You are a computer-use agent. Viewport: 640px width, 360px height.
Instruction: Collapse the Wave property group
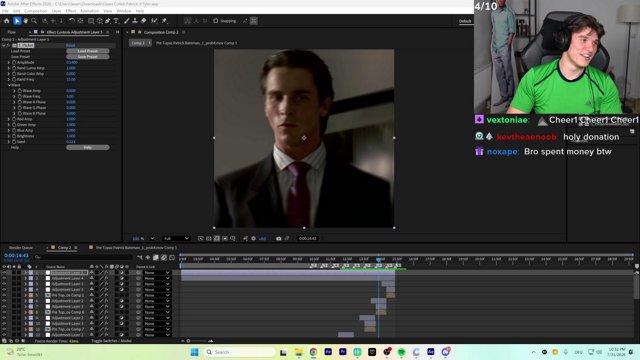(x=9, y=85)
